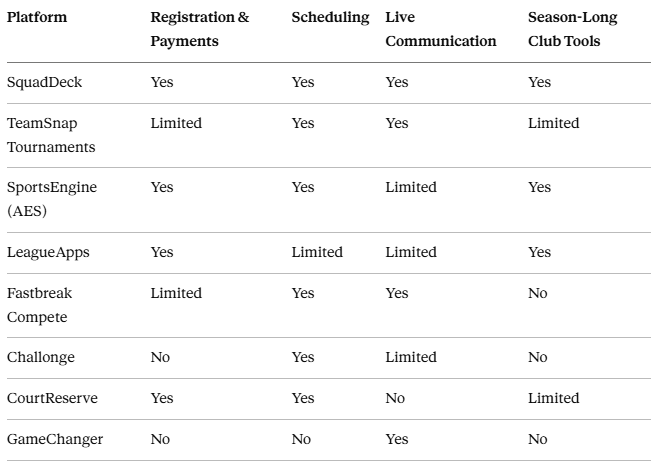Select LeagueApps' Limited scheduling cell

pos(317,252)
